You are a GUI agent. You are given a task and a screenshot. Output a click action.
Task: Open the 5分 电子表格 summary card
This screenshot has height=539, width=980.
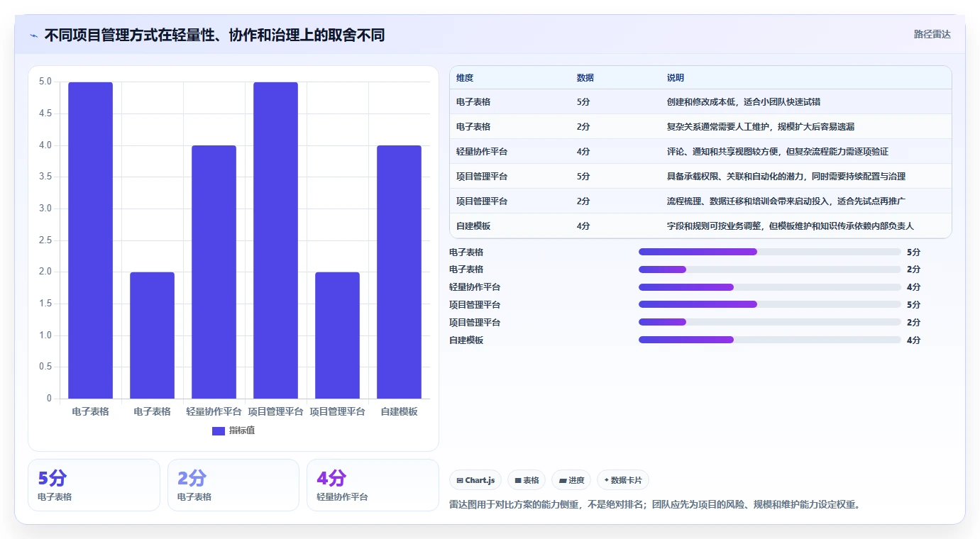point(94,485)
